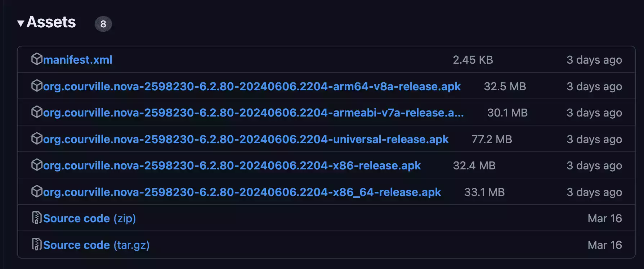Screen dimensions: 644x269
Task: Download the arm64-v8a release apk
Action: 251,86
